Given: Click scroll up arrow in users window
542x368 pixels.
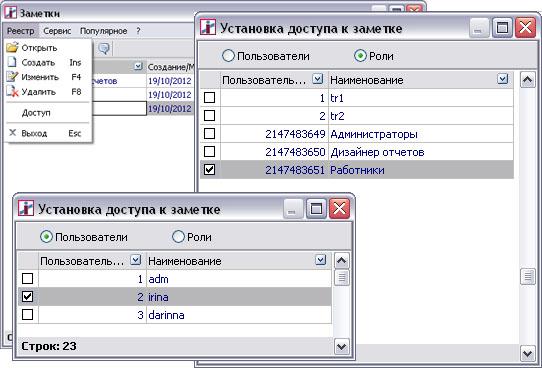Looking at the screenshot, I should tap(342, 261).
